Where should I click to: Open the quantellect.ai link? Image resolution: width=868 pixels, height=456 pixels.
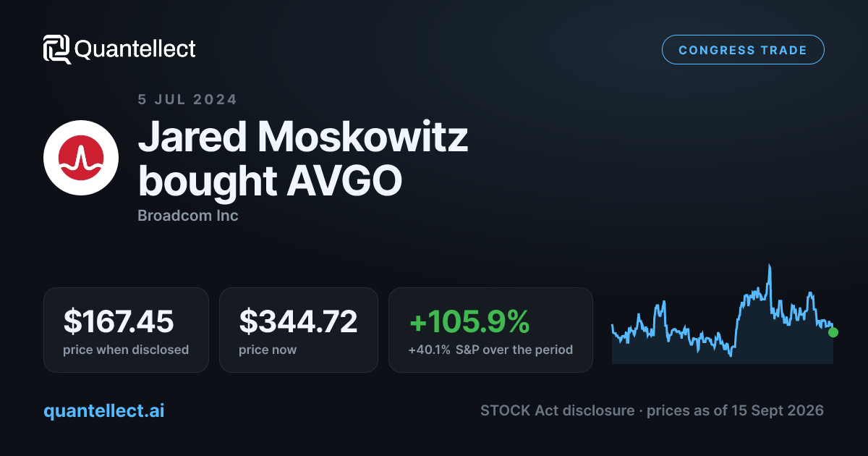point(104,410)
